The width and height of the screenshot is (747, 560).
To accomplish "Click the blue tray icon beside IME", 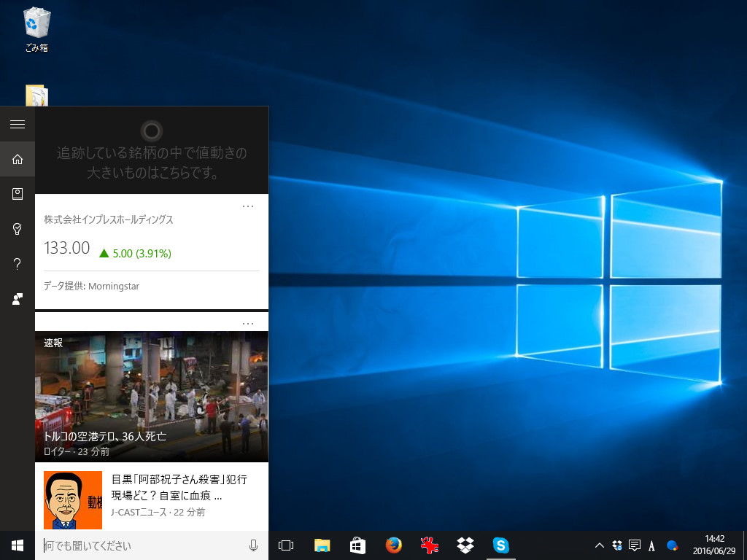I will tap(672, 545).
